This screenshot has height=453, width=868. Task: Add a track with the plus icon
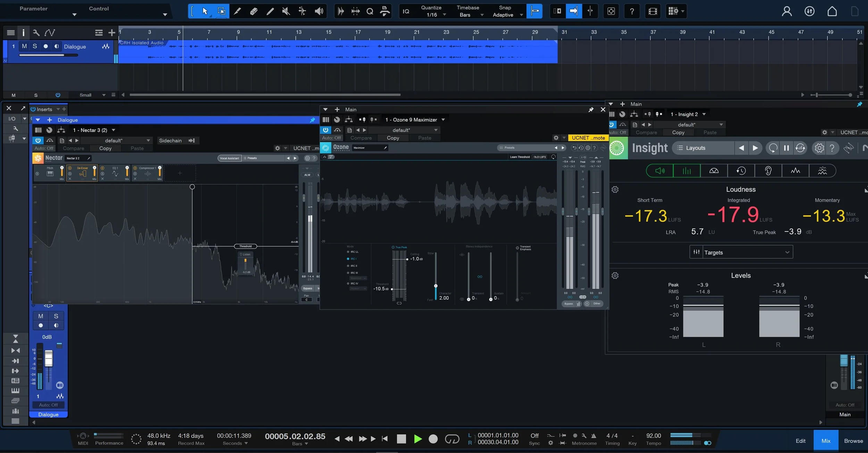111,33
